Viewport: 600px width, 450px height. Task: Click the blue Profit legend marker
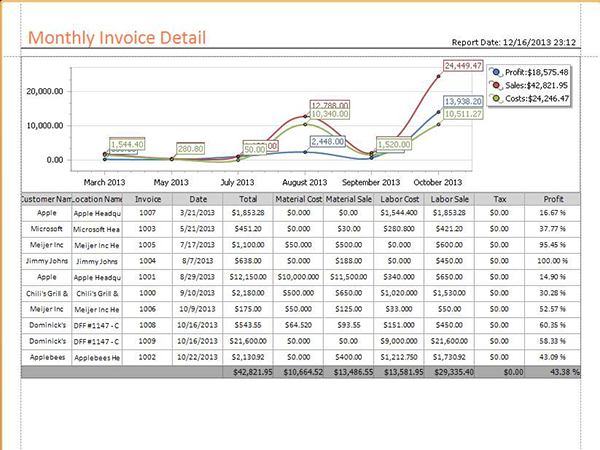pyautogui.click(x=495, y=72)
